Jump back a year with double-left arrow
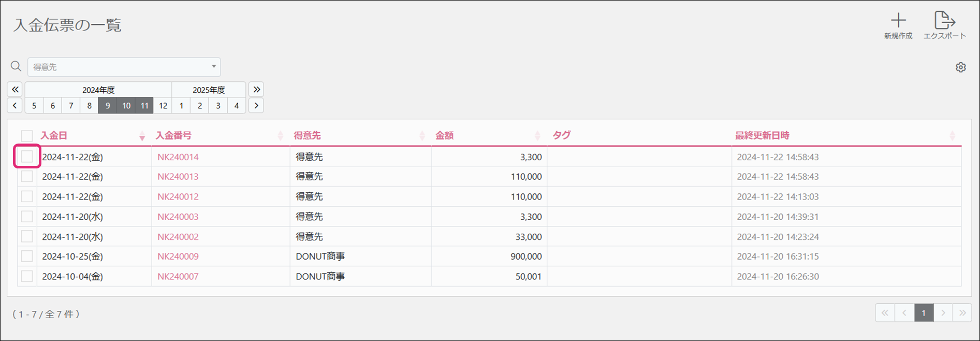The width and height of the screenshot is (980, 341). [15, 90]
